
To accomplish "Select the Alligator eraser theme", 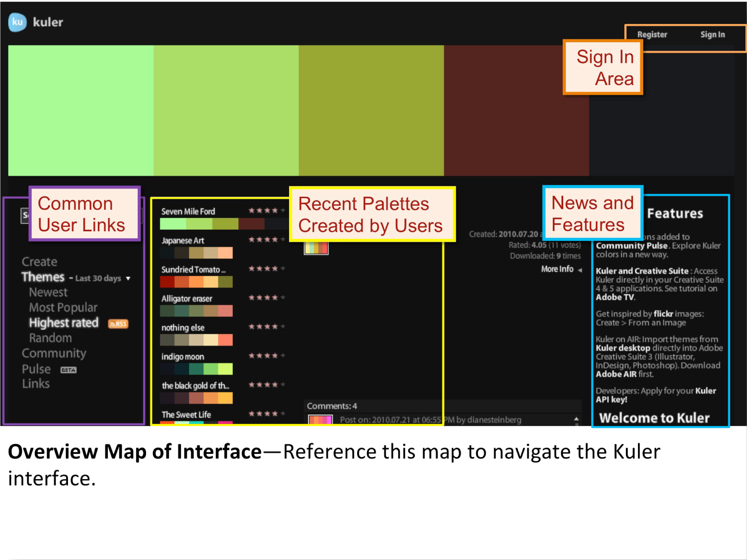I will pyautogui.click(x=187, y=298).
